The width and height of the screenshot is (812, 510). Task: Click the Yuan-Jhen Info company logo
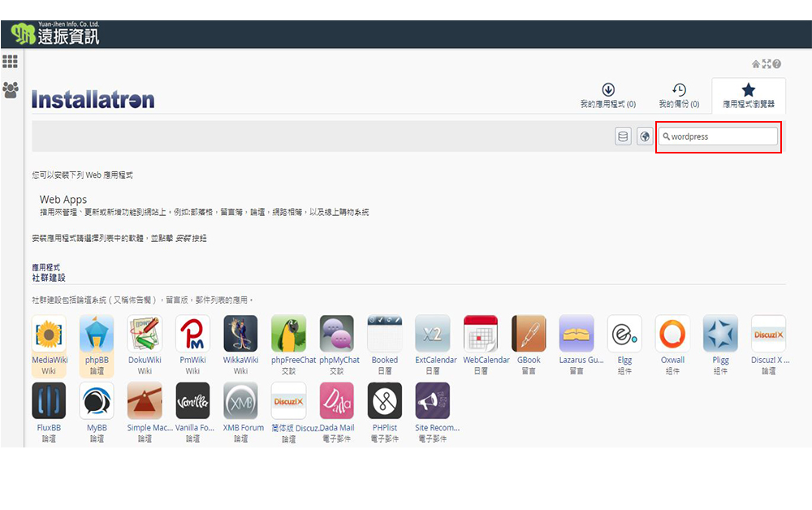point(55,33)
